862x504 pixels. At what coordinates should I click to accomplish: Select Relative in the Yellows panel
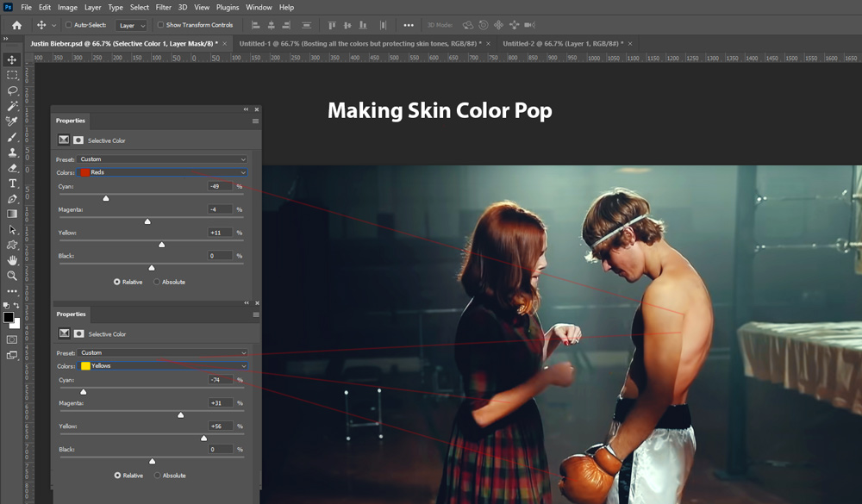117,476
